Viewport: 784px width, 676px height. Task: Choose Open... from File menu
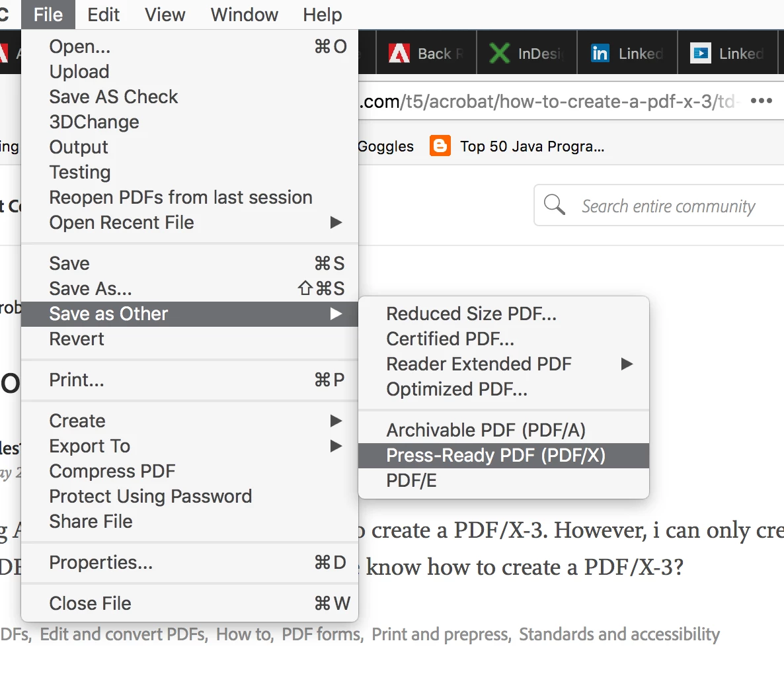pyautogui.click(x=190, y=46)
